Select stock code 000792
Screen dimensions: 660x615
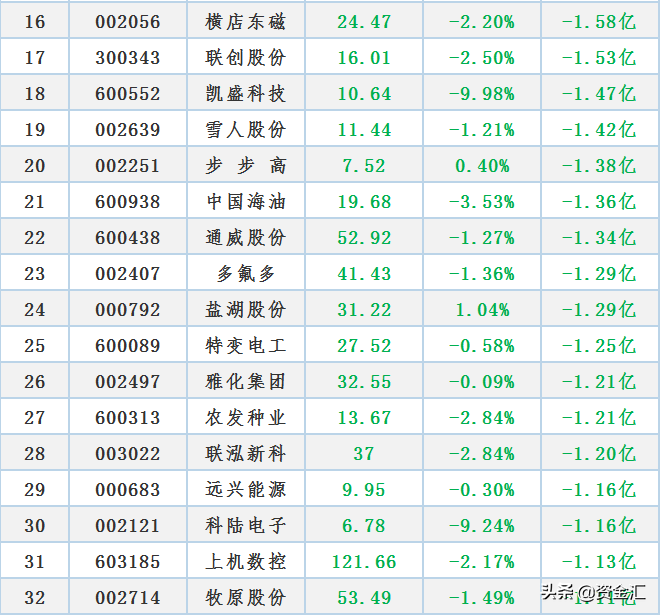click(128, 310)
